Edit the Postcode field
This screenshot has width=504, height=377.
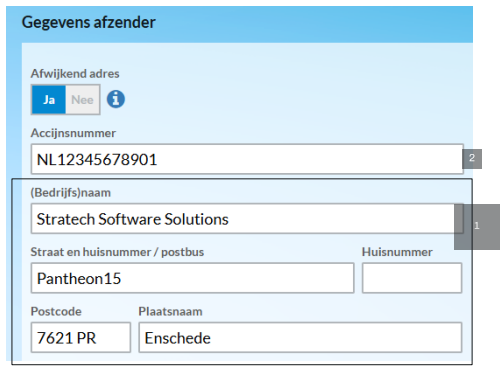click(x=81, y=337)
